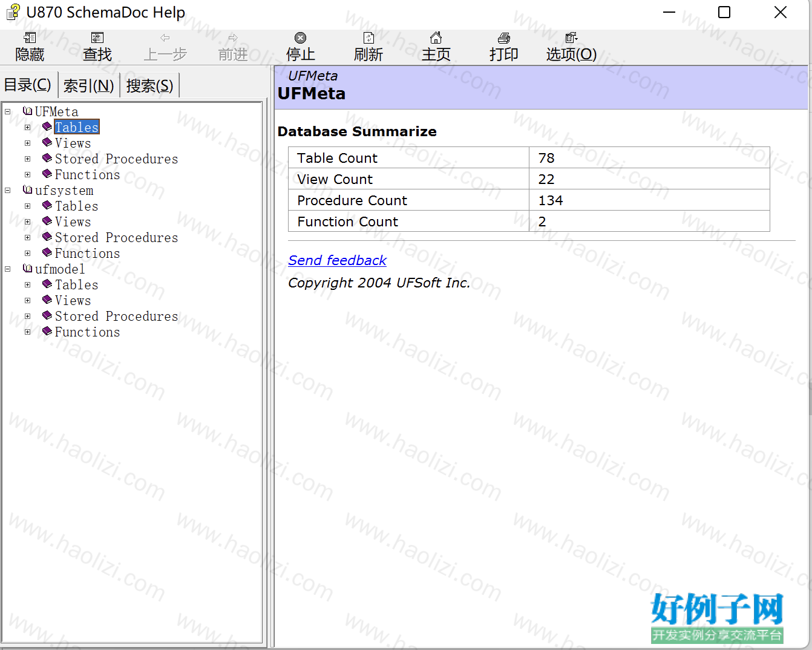Open the Send feedback link
The width and height of the screenshot is (812, 650).
click(x=337, y=260)
